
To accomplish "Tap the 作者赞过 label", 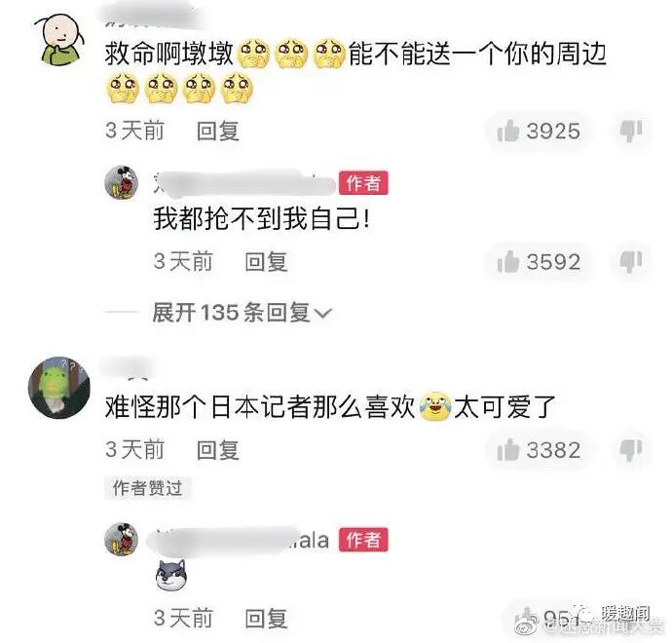I will pyautogui.click(x=147, y=488).
